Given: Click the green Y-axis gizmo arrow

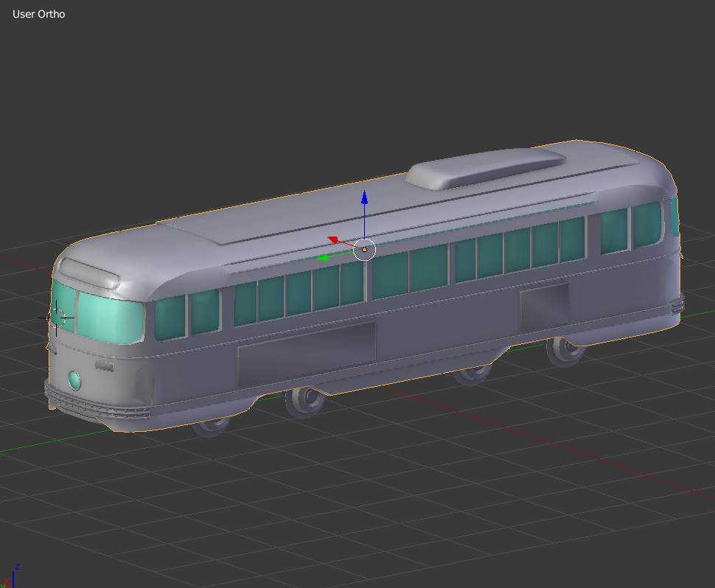Looking at the screenshot, I should click(x=322, y=258).
